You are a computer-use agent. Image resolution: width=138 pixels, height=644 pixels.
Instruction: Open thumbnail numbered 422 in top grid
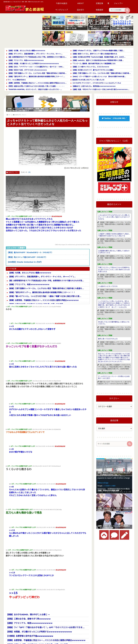click(x=76, y=38)
